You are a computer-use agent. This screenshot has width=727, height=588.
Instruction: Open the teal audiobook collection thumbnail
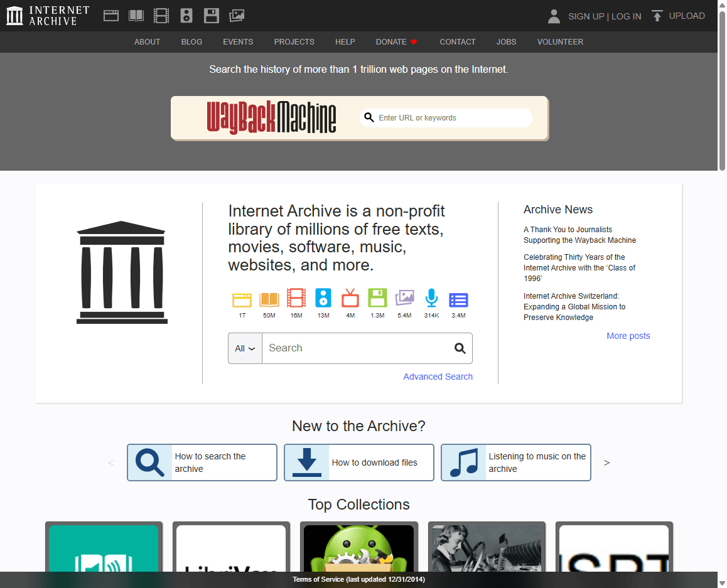click(x=104, y=548)
